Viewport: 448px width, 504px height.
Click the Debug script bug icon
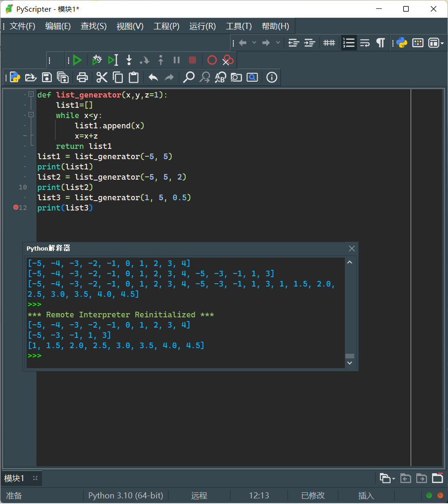click(97, 60)
